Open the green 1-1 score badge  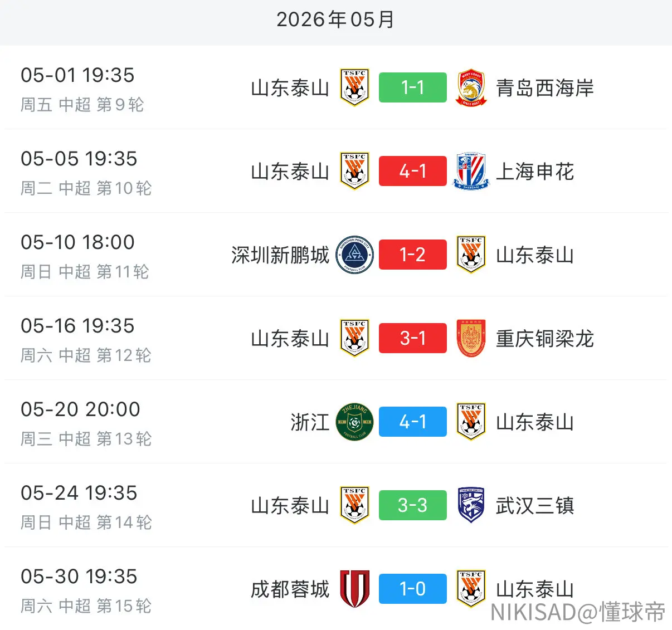[413, 87]
